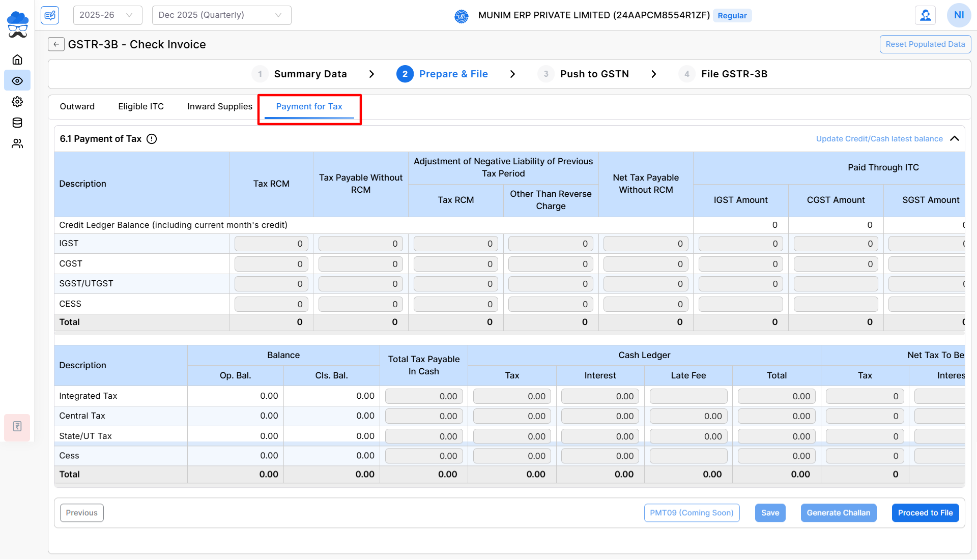This screenshot has width=977, height=560.
Task: Collapse the 6.1 Payment of Tax section
Action: pos(955,139)
